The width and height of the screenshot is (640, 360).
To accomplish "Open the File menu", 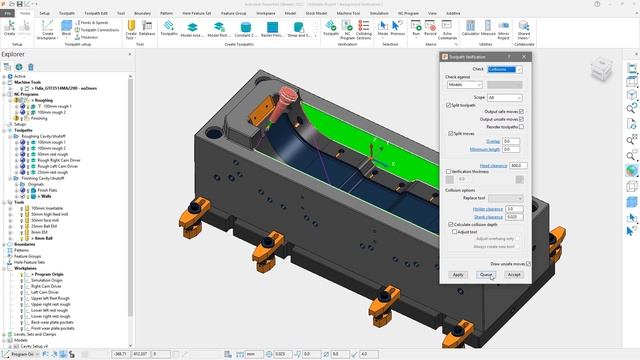I will 7,13.
